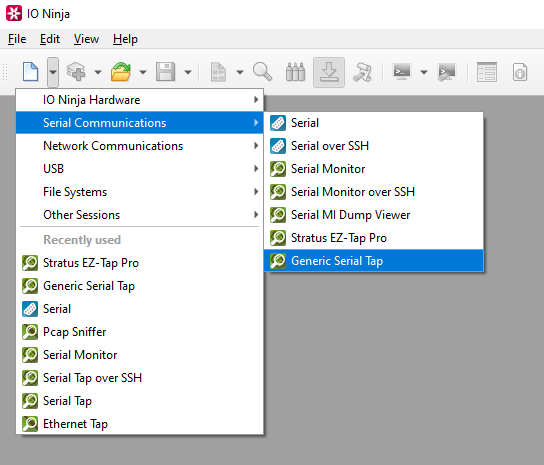Open the New Session dropdown arrow

(53, 72)
